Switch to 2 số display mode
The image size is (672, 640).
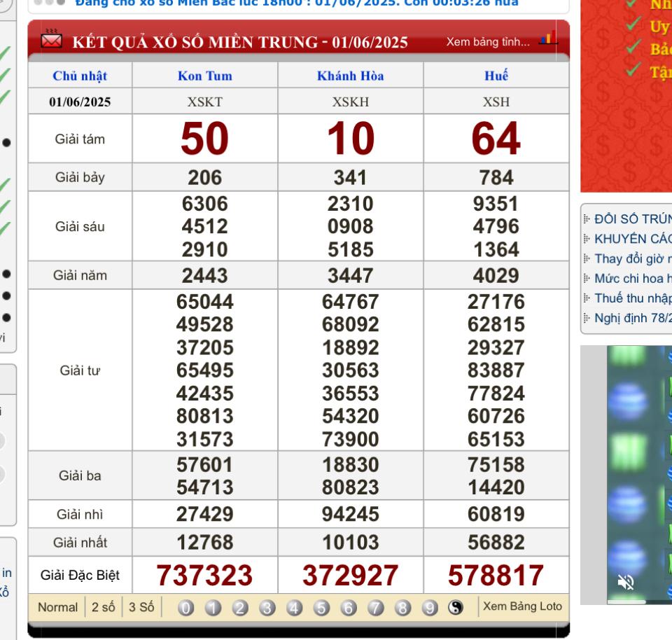[x=104, y=607]
